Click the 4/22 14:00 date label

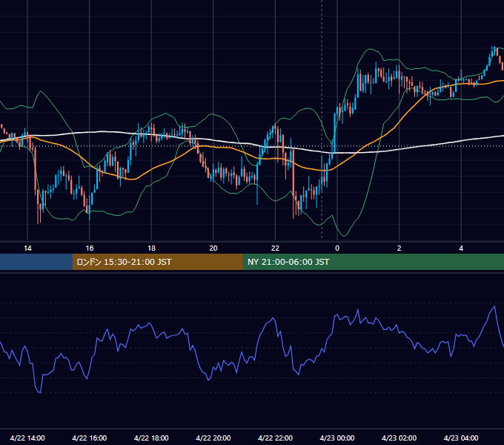point(27,438)
